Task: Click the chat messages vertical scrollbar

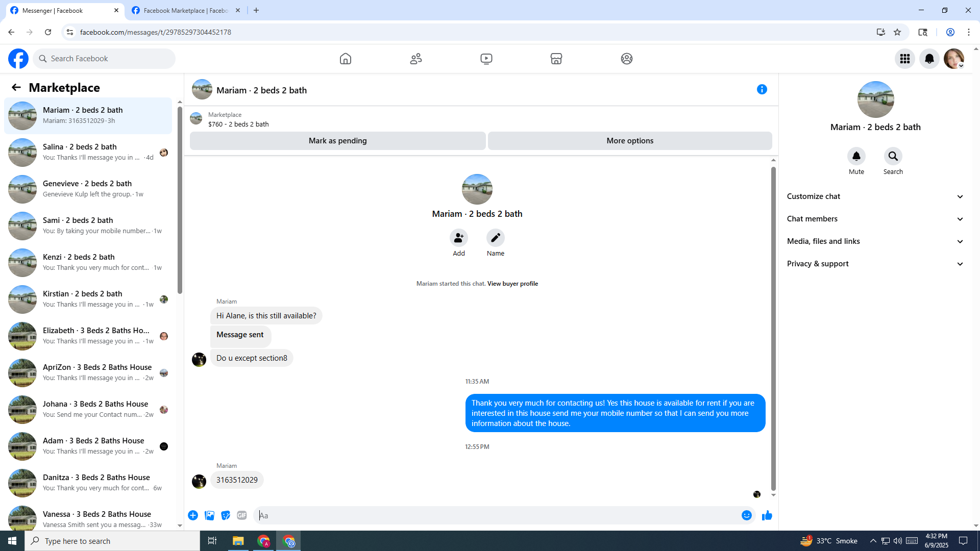Action: coord(773,327)
